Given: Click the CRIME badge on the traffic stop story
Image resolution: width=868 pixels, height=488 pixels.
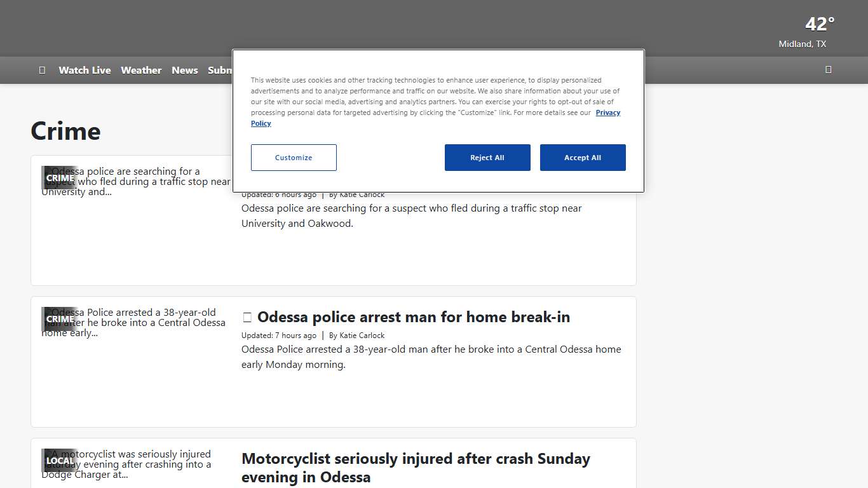Looking at the screenshot, I should point(59,178).
